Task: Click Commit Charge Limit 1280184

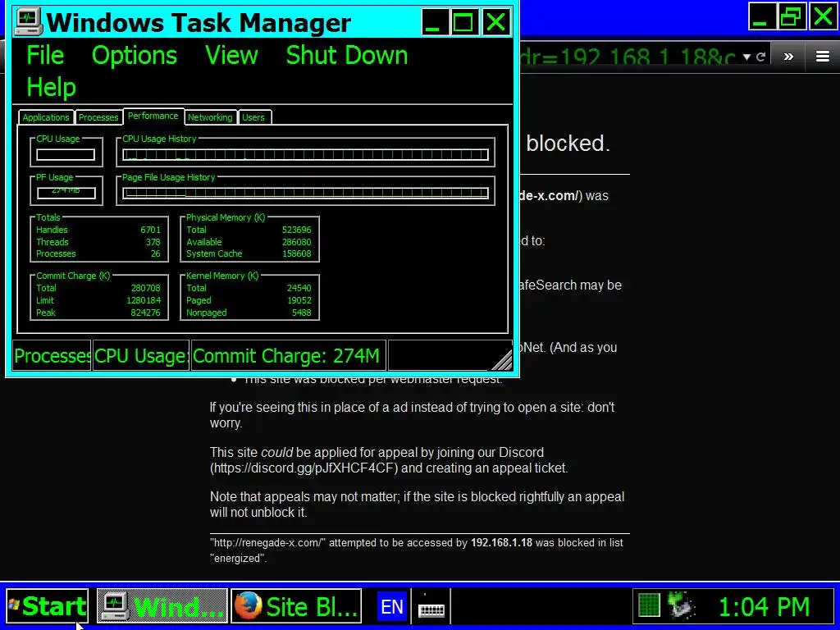Action: (144, 300)
